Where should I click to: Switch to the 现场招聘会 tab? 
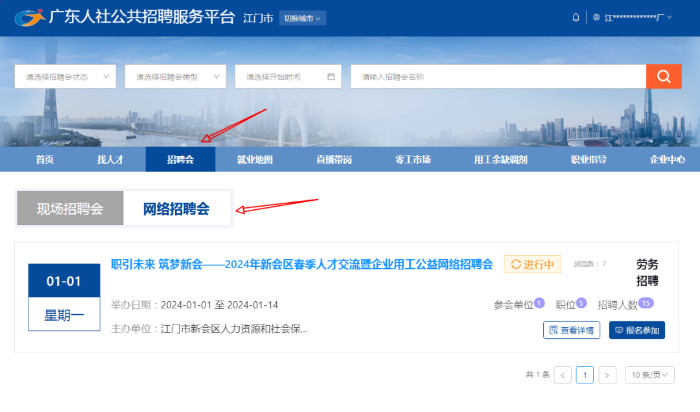[x=70, y=209]
